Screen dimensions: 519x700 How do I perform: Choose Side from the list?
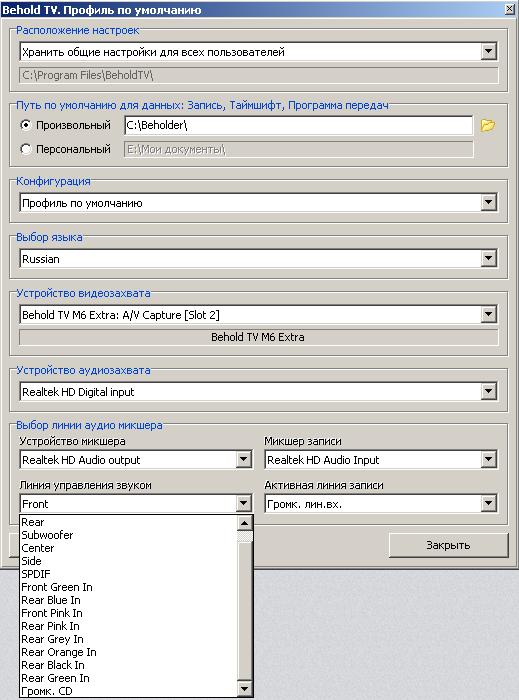pyautogui.click(x=129, y=561)
